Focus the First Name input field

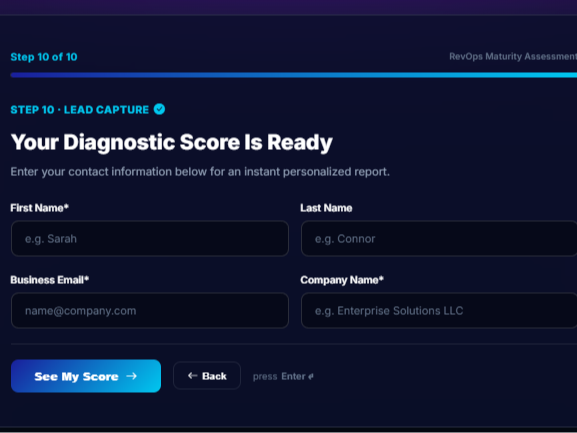150,238
